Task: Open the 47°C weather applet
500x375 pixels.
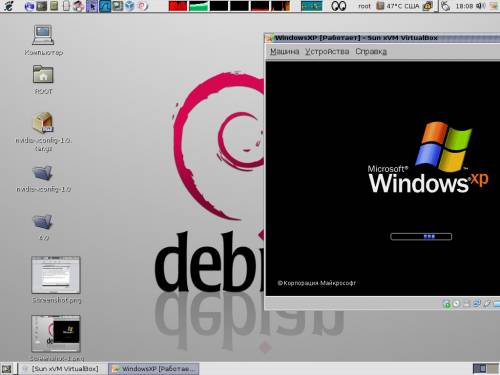Action: (x=398, y=6)
